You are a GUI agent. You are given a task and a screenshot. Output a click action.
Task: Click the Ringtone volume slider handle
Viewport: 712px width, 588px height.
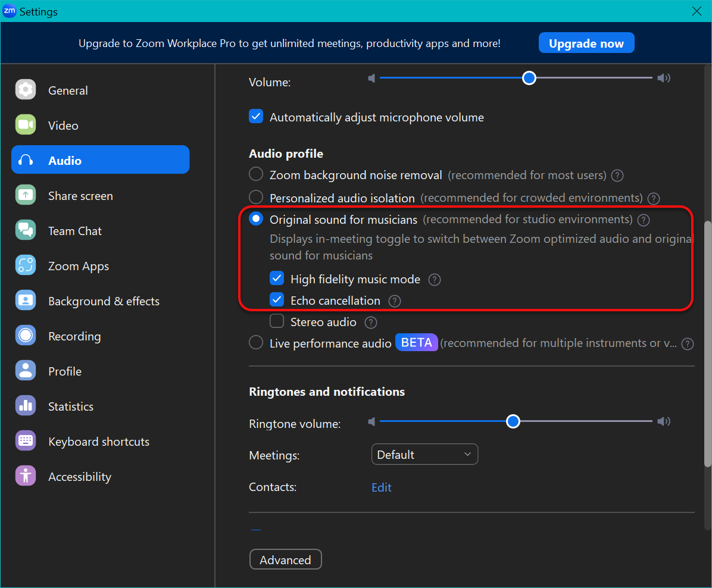(x=513, y=421)
